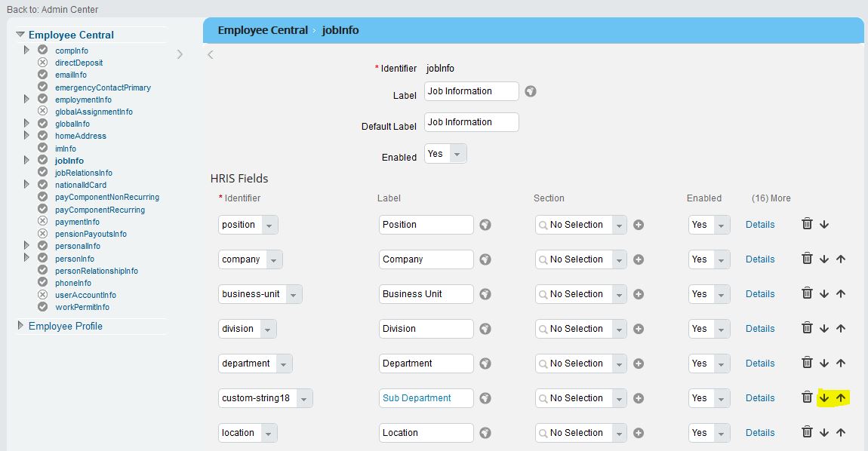Select userAccountInfo in the tree
The image size is (868, 451).
[x=85, y=295]
